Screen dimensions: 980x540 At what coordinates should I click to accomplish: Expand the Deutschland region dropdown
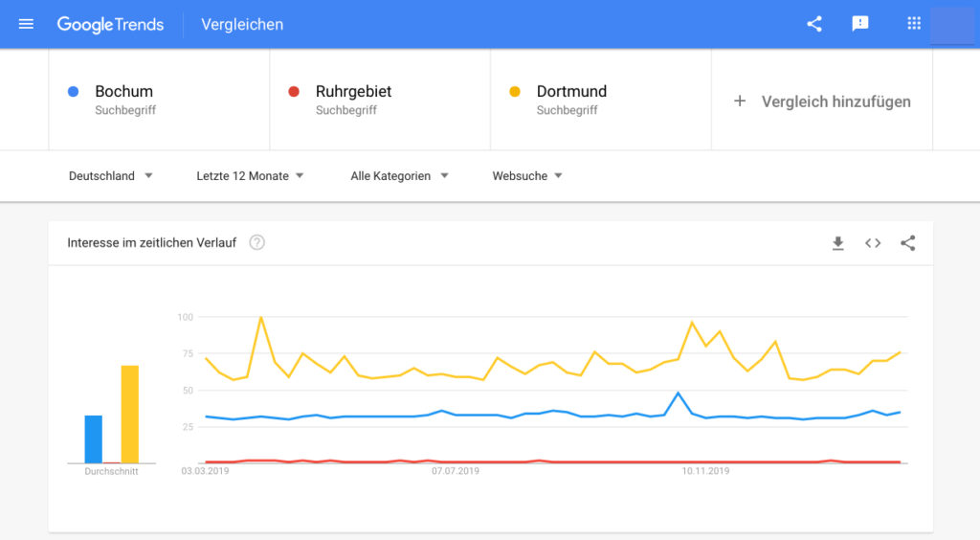(x=111, y=176)
